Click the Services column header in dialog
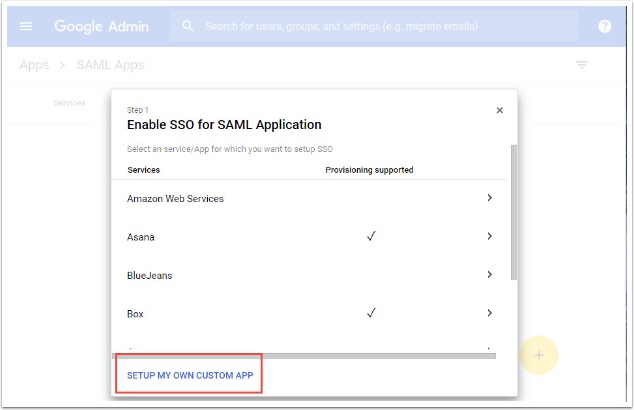 tap(144, 170)
